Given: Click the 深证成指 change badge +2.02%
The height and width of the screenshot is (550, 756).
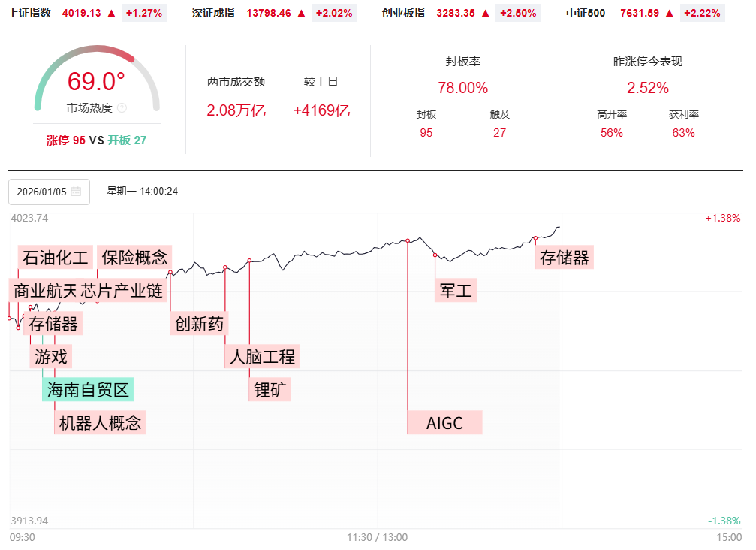Looking at the screenshot, I should pos(334,13).
